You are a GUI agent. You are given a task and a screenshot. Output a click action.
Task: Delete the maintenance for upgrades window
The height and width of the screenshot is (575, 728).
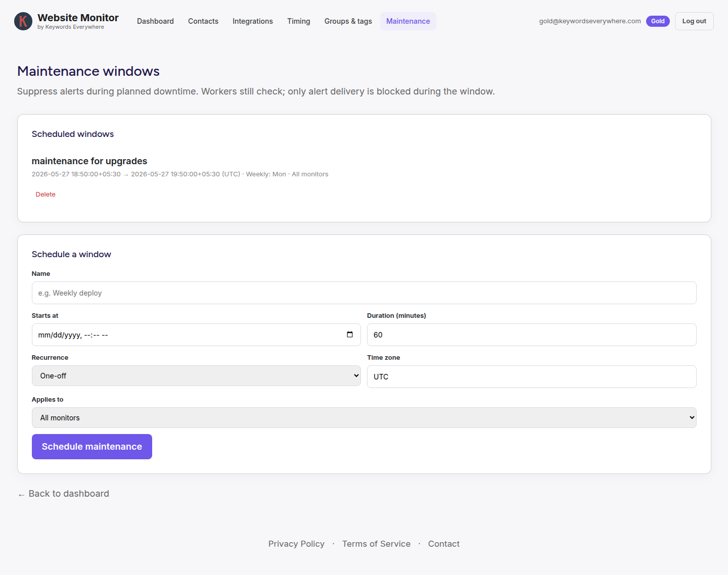[x=45, y=195]
